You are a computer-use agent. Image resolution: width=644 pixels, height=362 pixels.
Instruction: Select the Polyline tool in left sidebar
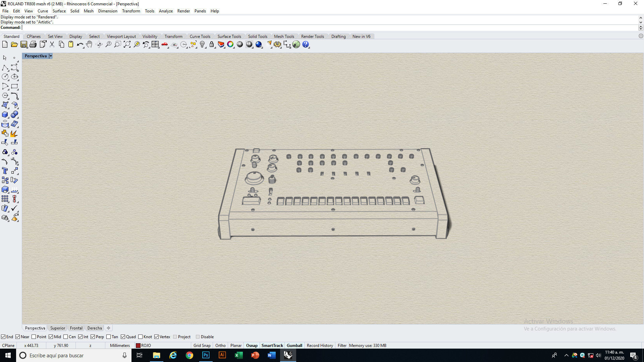pos(5,67)
